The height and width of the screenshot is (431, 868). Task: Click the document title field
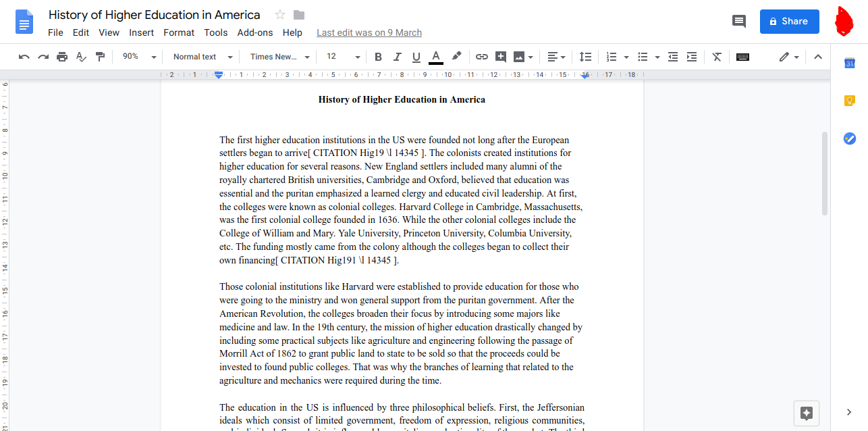click(x=155, y=15)
